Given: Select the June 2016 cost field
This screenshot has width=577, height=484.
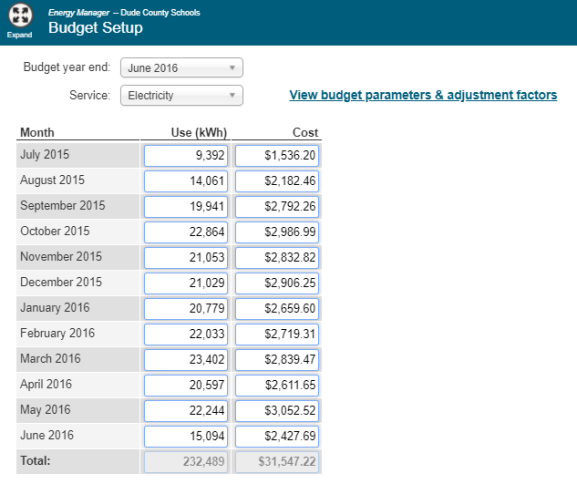Looking at the screenshot, I should pyautogui.click(x=277, y=436).
